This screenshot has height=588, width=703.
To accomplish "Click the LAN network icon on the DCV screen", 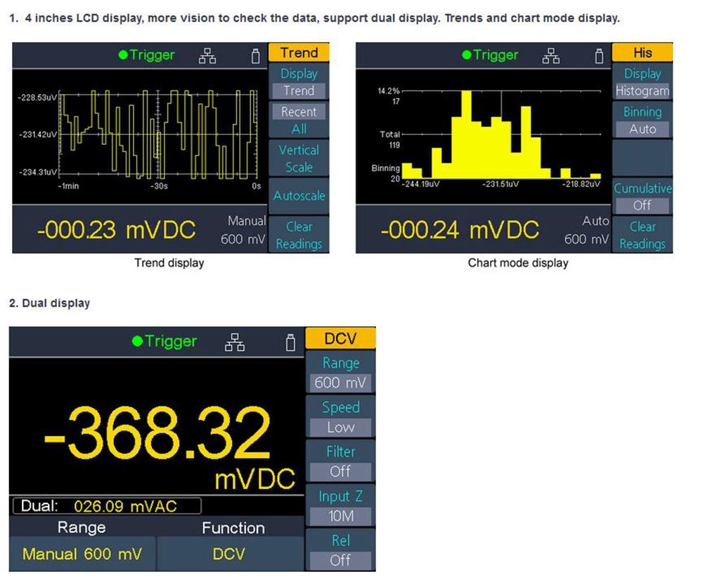I will pos(235,342).
